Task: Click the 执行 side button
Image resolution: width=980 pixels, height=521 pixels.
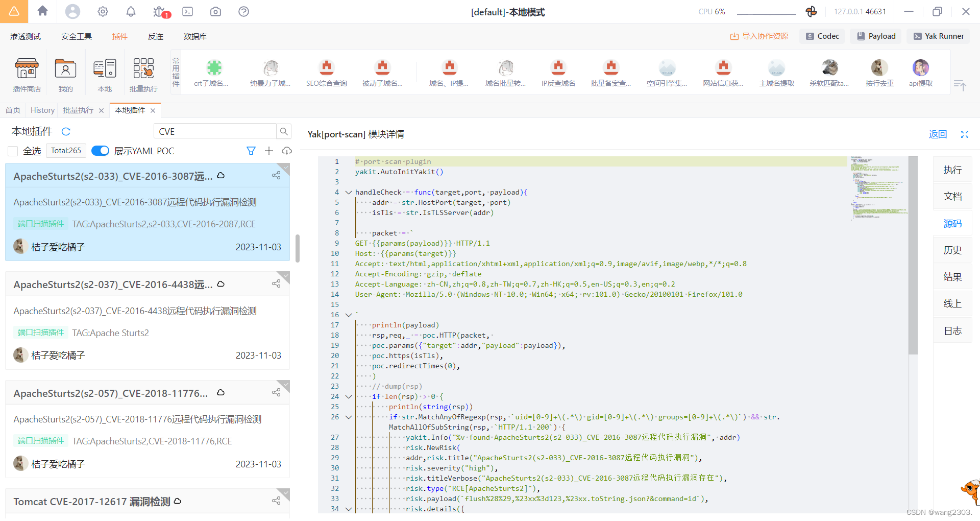Action: tap(952, 170)
